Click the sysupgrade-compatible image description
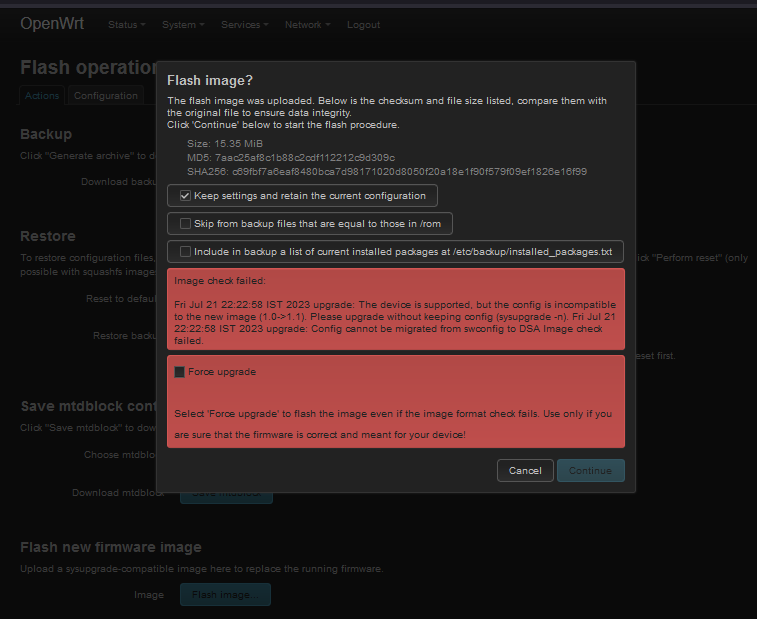The width and height of the screenshot is (757, 619). tap(202, 569)
